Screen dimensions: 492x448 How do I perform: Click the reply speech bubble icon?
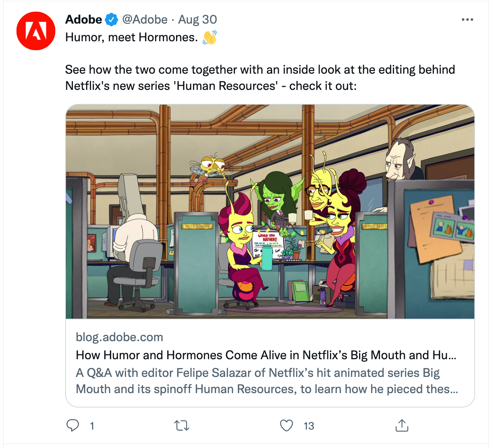click(73, 426)
